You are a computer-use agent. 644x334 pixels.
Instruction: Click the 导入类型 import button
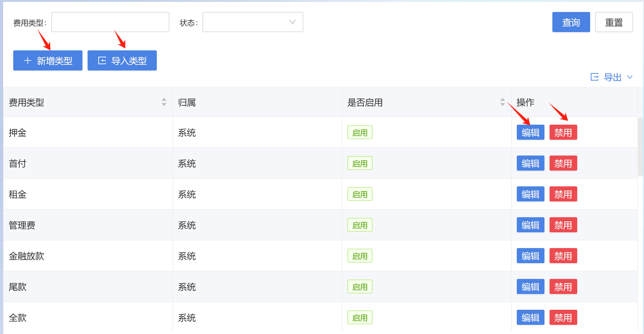pos(122,60)
